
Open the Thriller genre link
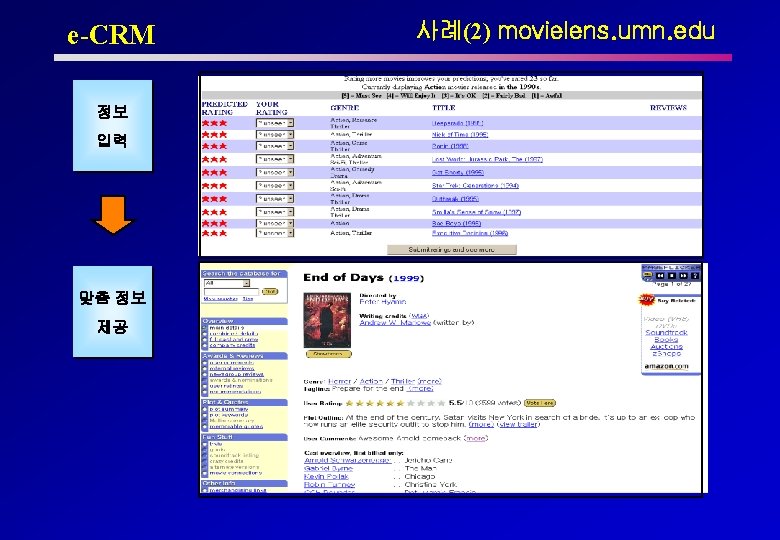click(403, 381)
